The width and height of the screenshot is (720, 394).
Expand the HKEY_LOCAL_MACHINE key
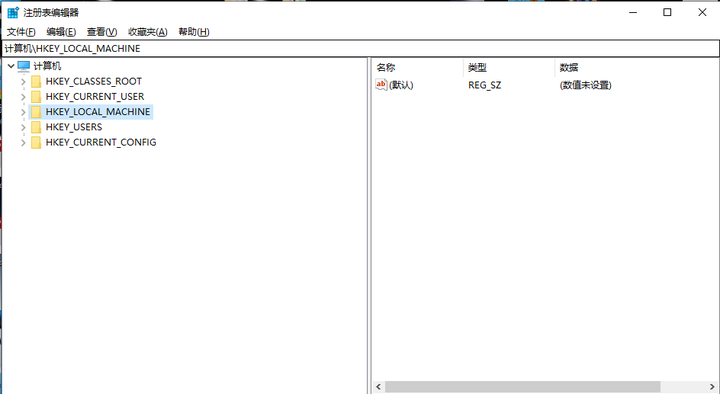tap(23, 112)
